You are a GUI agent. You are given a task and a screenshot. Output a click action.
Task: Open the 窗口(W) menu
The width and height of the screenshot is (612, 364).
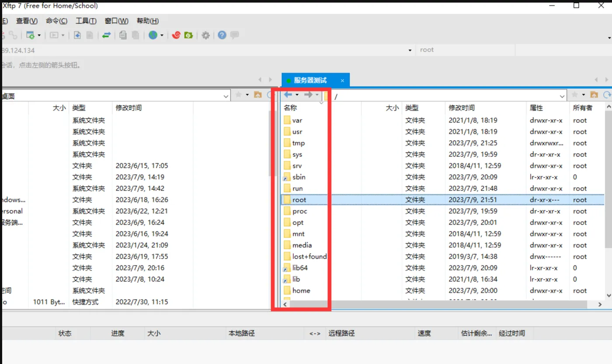116,21
